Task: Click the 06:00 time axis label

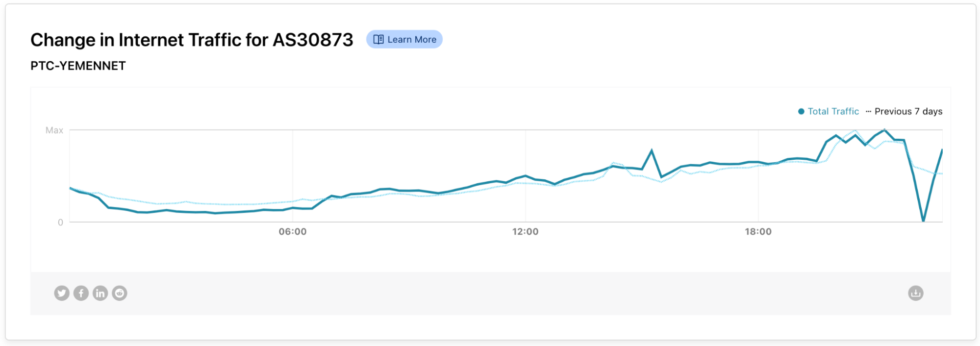Action: (293, 231)
